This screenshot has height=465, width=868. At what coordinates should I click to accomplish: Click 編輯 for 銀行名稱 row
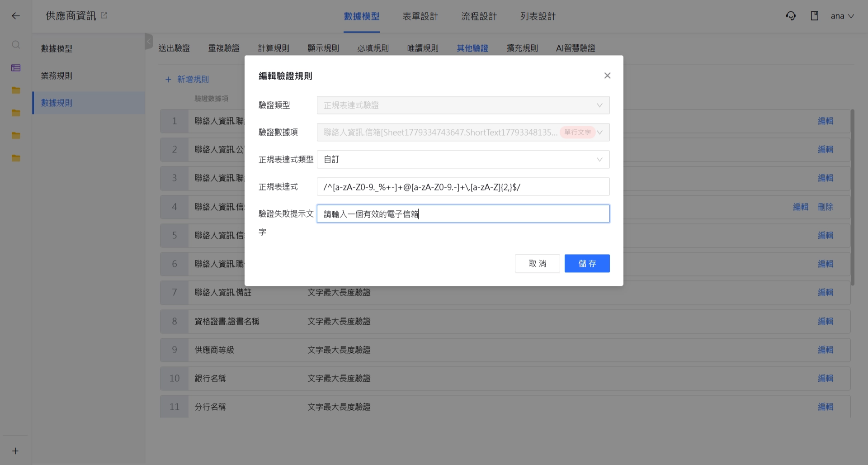(826, 378)
